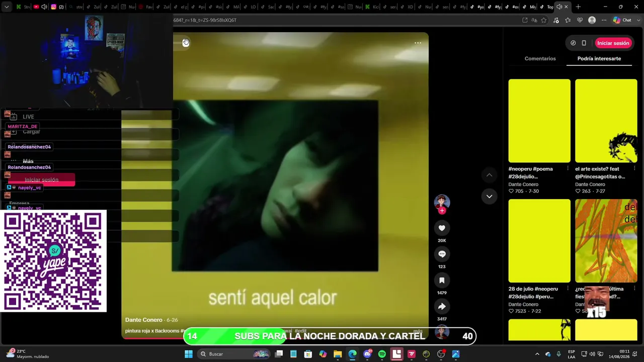644x362 pixels.
Task: Open the '28 de julio #neoperu' video thumbnail
Action: 539,241
